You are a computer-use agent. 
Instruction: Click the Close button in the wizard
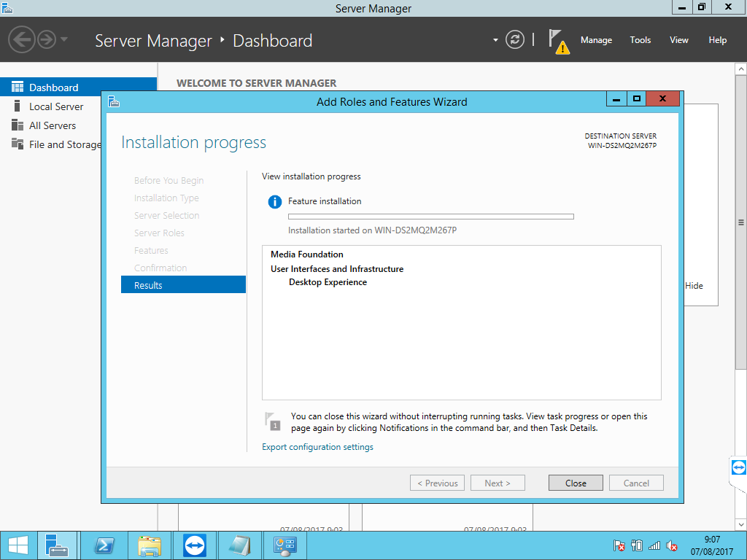[576, 483]
